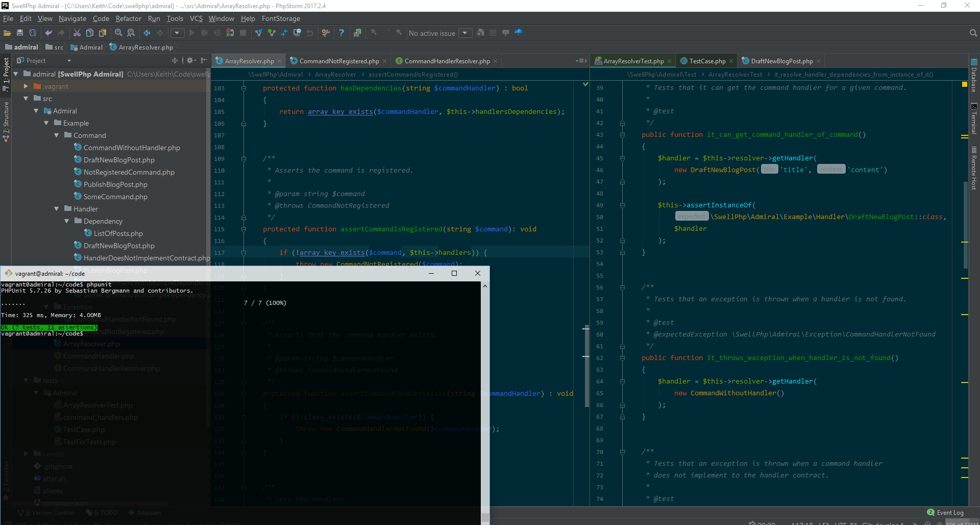Click the admiral breadcrumb in navigation bar
The height and width of the screenshot is (525, 980).
(21, 47)
